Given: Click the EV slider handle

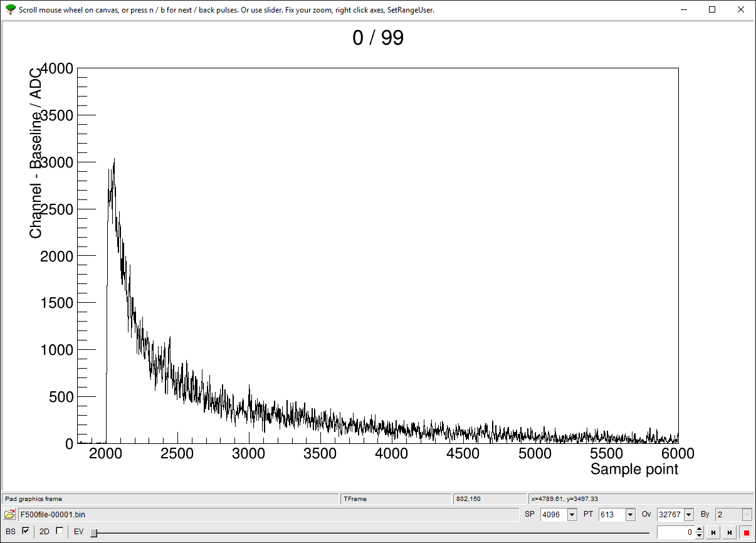Looking at the screenshot, I should tap(93, 532).
